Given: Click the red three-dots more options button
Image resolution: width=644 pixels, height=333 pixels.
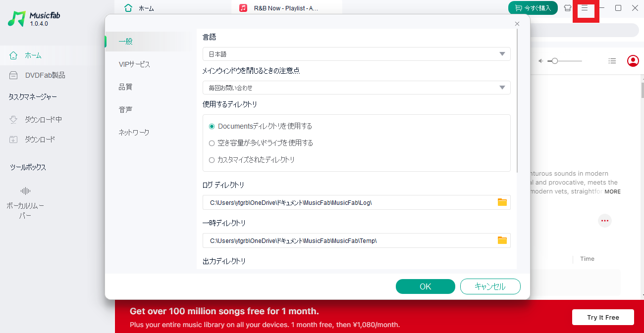Looking at the screenshot, I should click(x=604, y=221).
